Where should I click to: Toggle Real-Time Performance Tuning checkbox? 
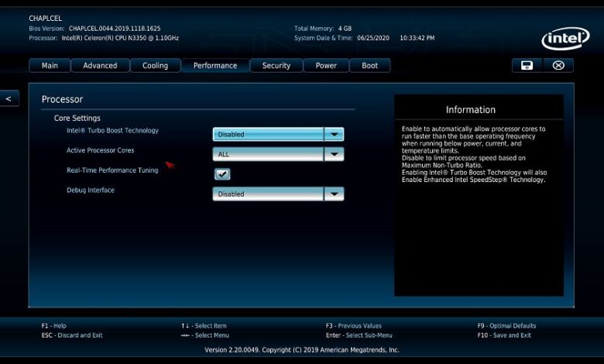(x=222, y=174)
